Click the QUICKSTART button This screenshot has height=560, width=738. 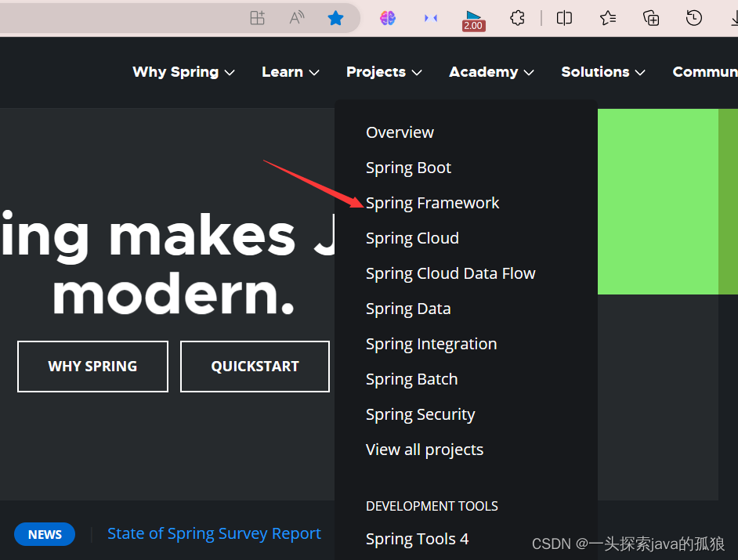[255, 367]
